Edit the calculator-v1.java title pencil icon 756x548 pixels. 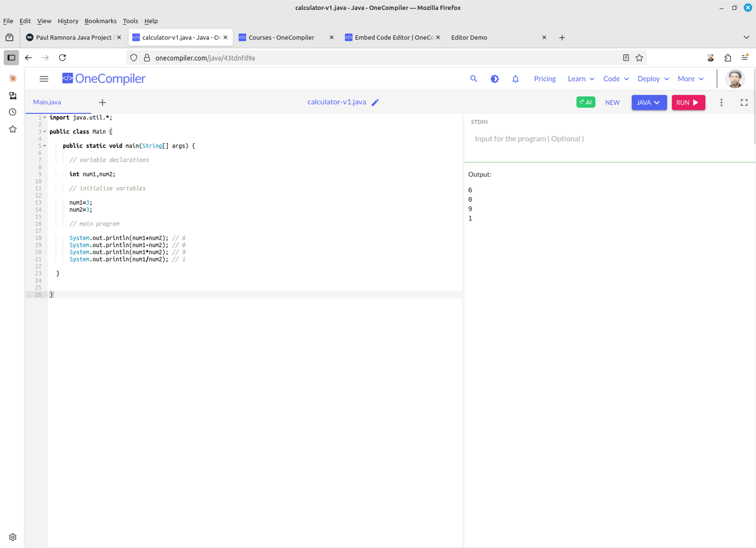376,102
